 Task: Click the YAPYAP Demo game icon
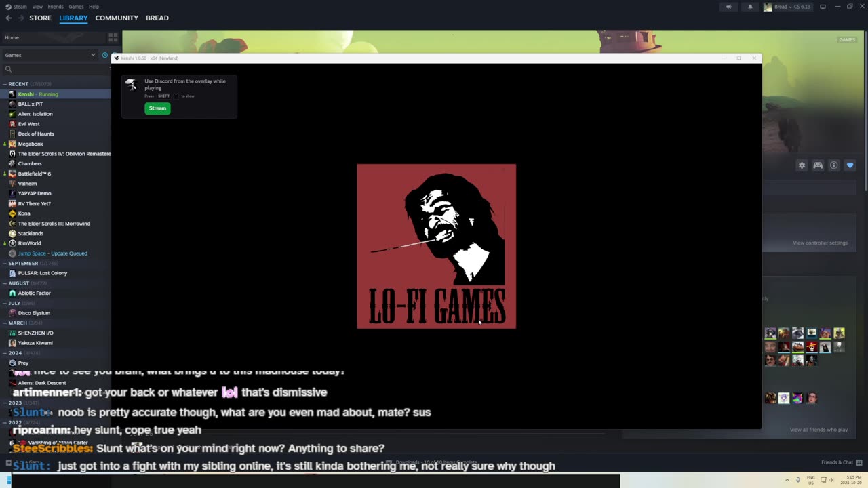(12, 193)
